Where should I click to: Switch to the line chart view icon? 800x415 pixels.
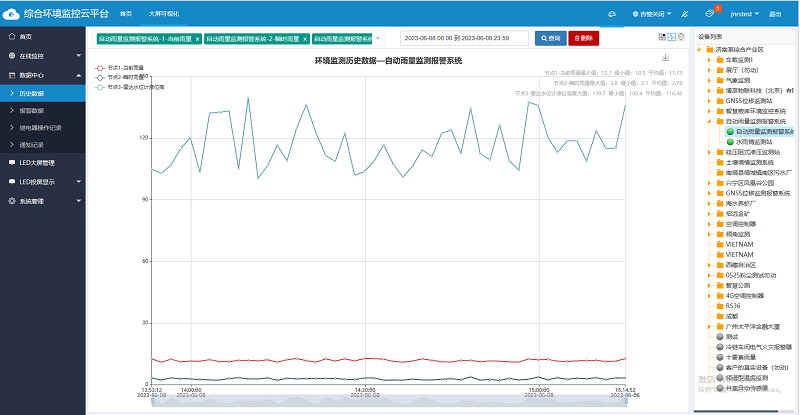tap(671, 37)
